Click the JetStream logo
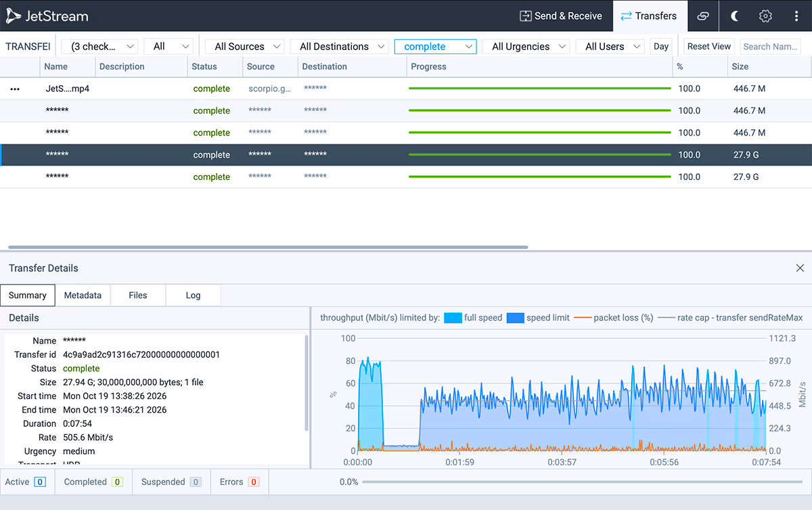 pyautogui.click(x=47, y=16)
